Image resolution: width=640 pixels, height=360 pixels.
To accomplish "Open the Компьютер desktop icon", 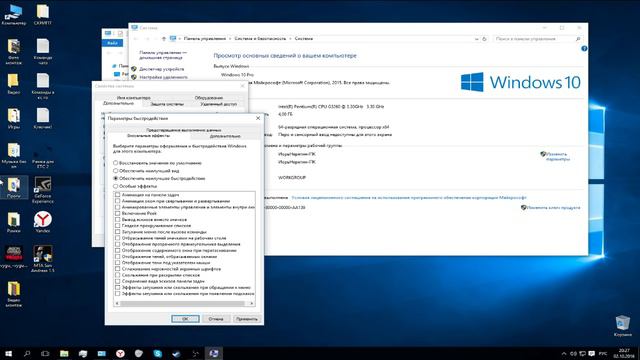I will coord(13,14).
